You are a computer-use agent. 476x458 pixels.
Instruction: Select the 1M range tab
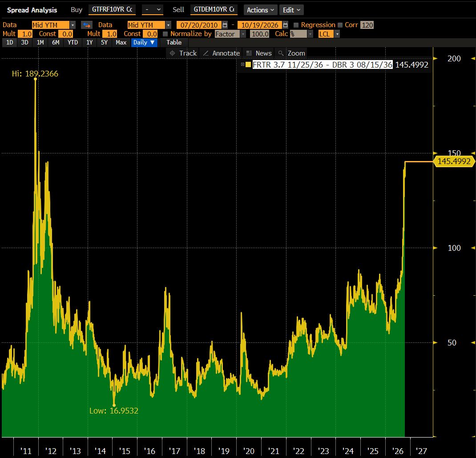pos(40,43)
